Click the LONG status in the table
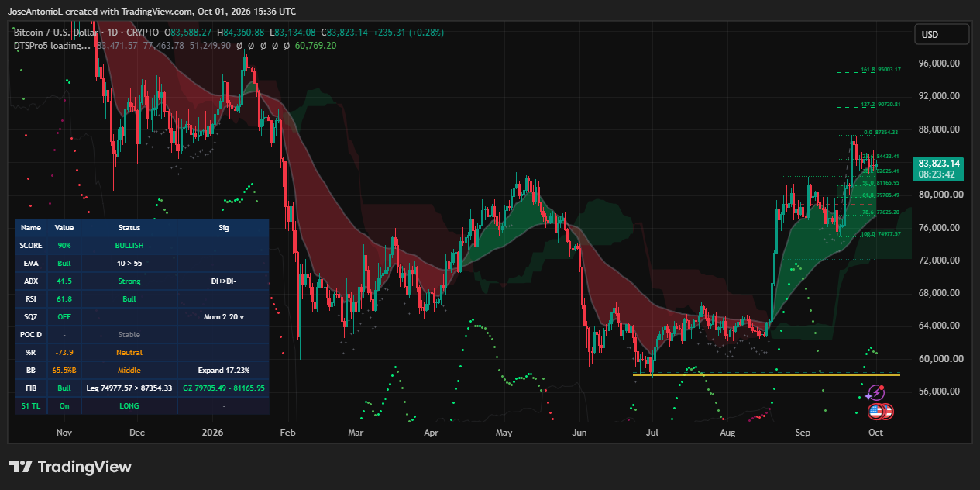 pos(129,405)
